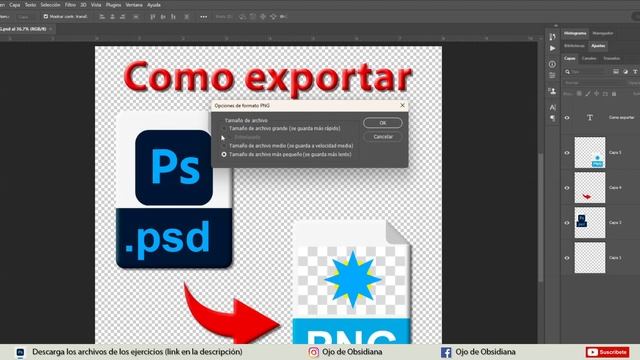
Task: Open the History panel icon in side strip
Action: coord(552,37)
